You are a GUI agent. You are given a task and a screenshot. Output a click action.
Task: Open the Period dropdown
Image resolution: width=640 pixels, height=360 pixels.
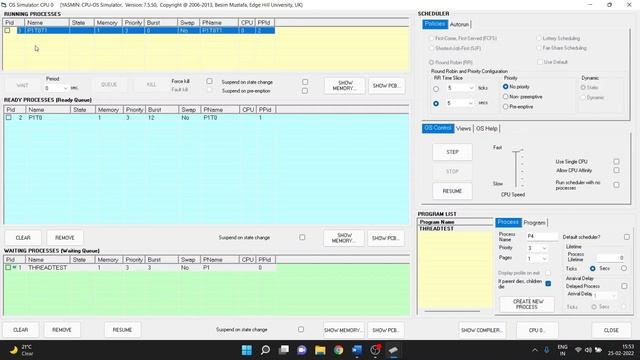tap(65, 88)
